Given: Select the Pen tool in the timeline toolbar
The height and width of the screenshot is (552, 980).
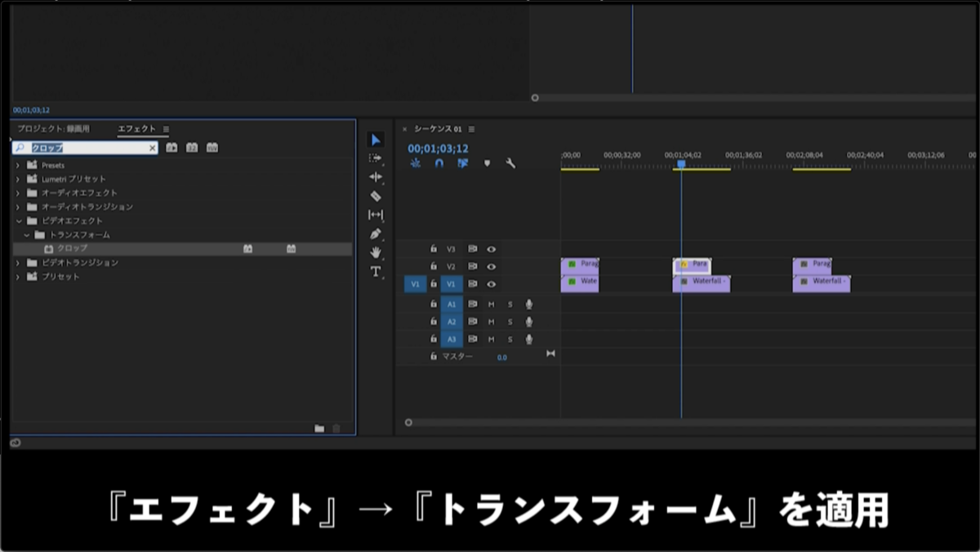Looking at the screenshot, I should click(376, 234).
